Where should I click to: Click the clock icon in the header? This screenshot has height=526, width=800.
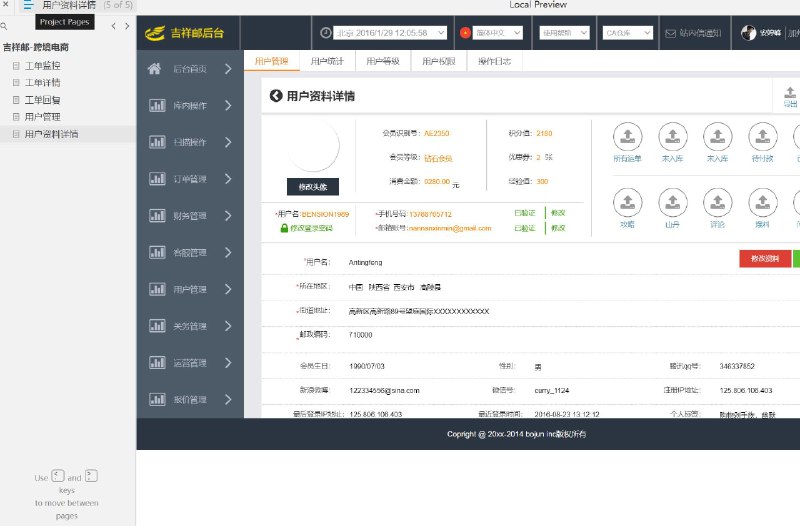(326, 33)
